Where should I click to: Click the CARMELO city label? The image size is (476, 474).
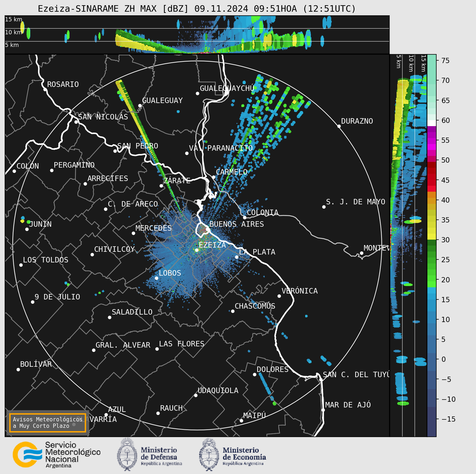[x=232, y=172]
